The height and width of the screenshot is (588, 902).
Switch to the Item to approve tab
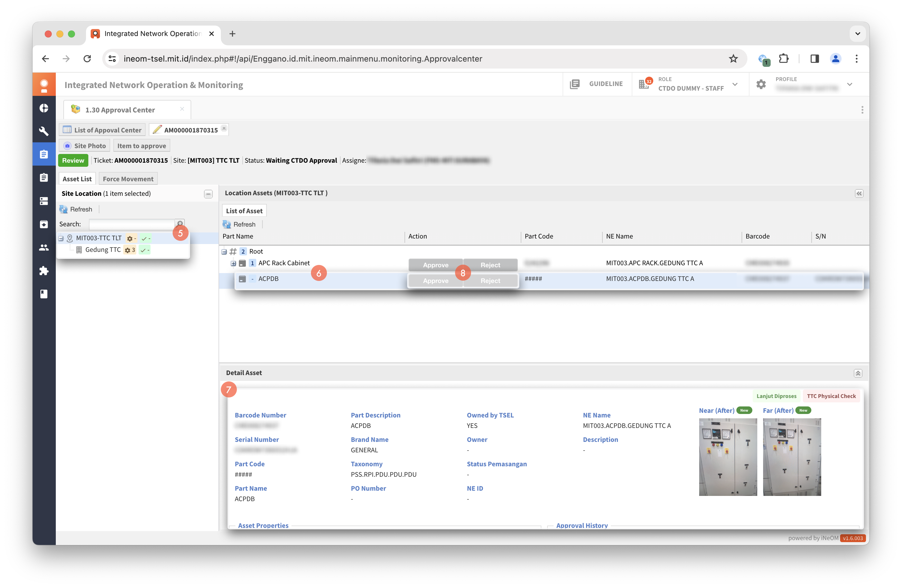[x=141, y=146]
